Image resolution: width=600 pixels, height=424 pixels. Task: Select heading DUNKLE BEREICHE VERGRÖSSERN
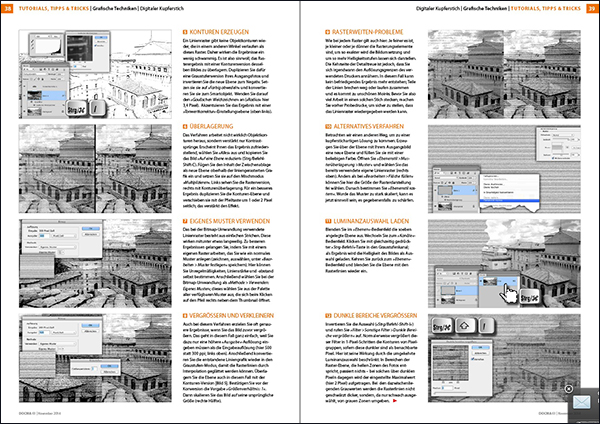(375, 316)
